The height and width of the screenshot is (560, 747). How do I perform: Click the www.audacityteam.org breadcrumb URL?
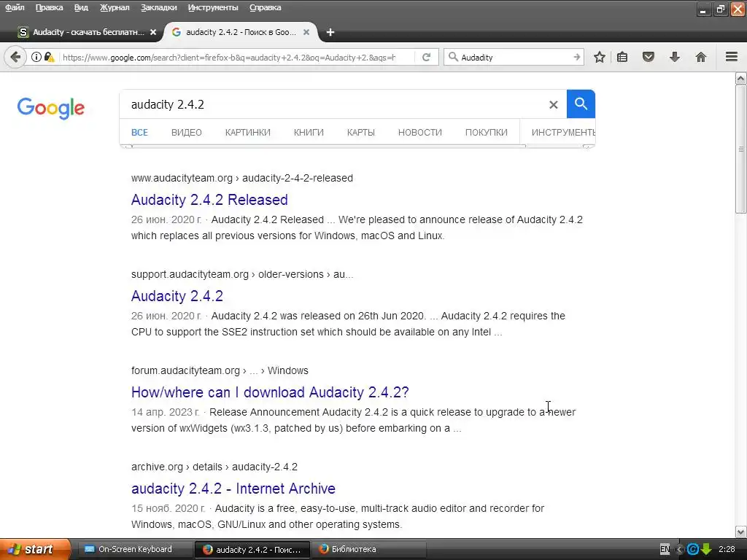(x=242, y=178)
